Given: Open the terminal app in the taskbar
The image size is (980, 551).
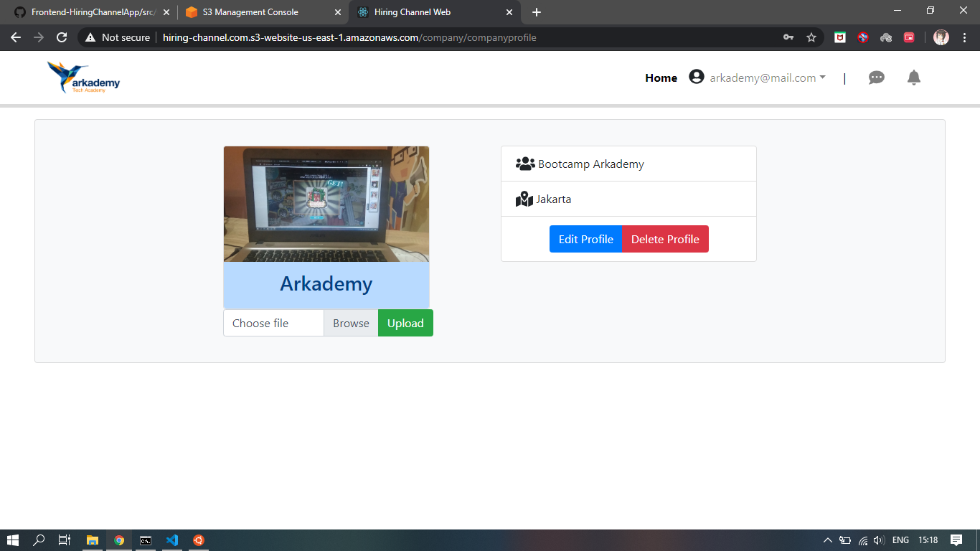Looking at the screenshot, I should (x=145, y=540).
